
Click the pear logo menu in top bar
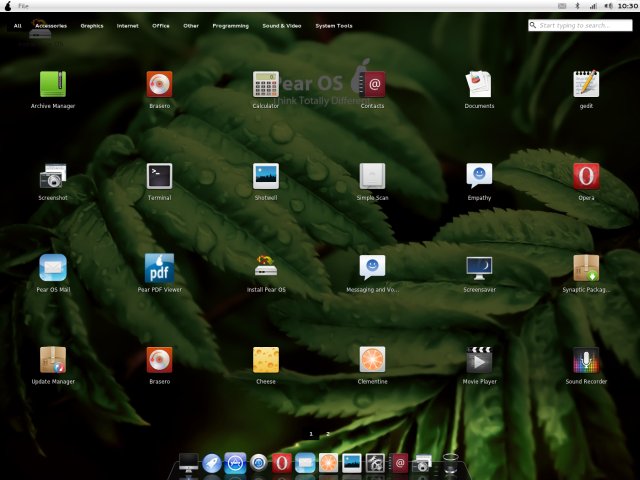[8, 6]
